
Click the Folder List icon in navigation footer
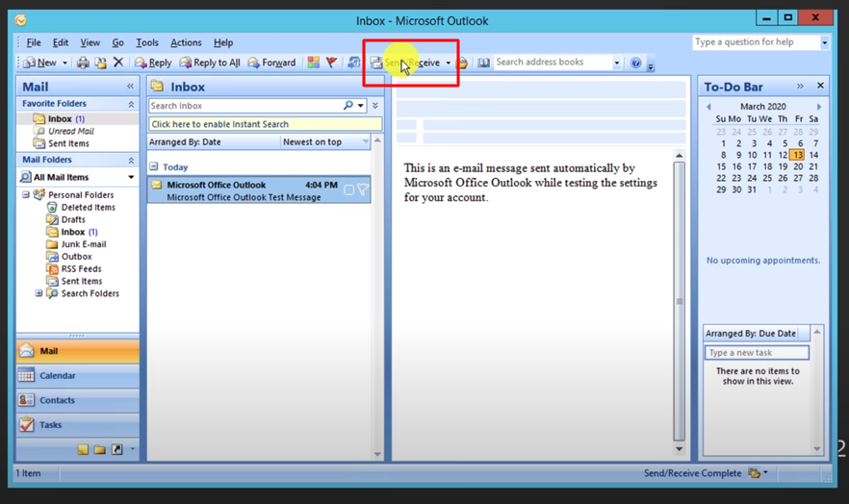100,449
